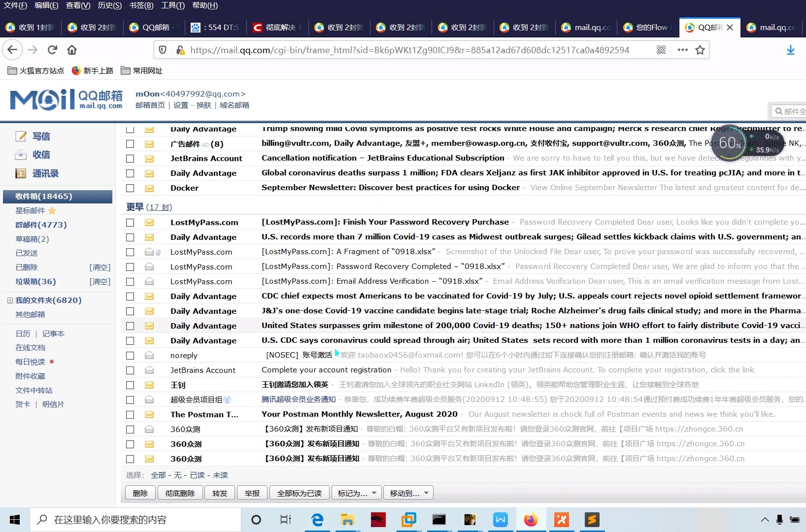This screenshot has width=806, height=532.
Task: Open the Firefox downloads arrow
Action: [791, 50]
